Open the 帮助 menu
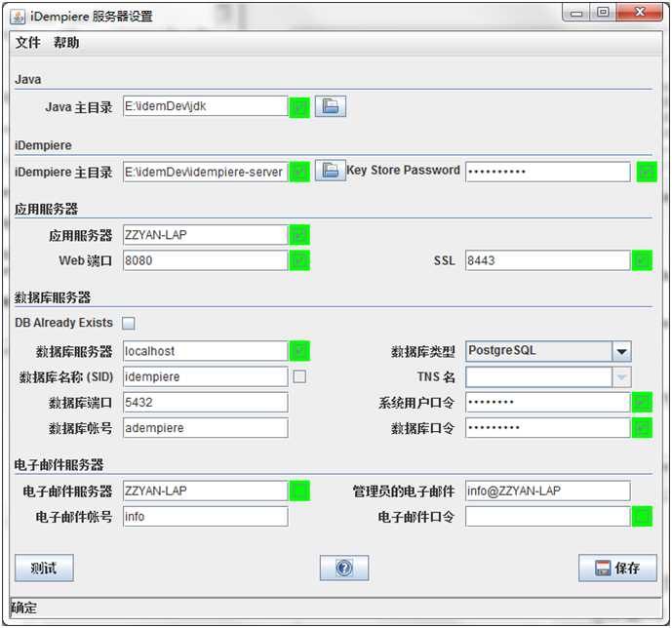 [x=66, y=42]
